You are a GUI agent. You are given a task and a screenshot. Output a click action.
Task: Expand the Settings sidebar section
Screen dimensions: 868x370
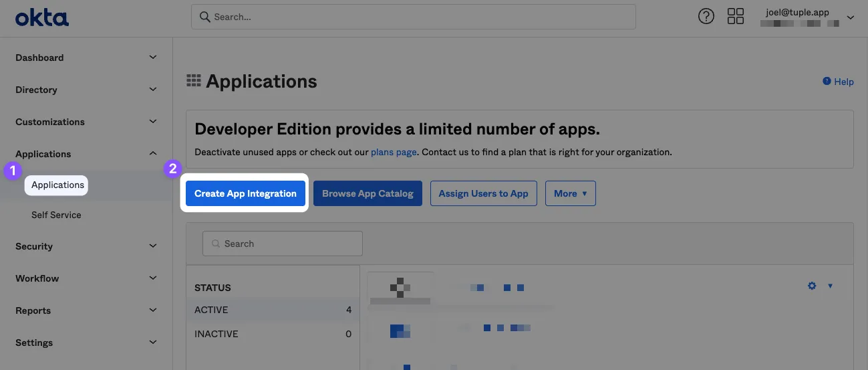[x=153, y=343]
